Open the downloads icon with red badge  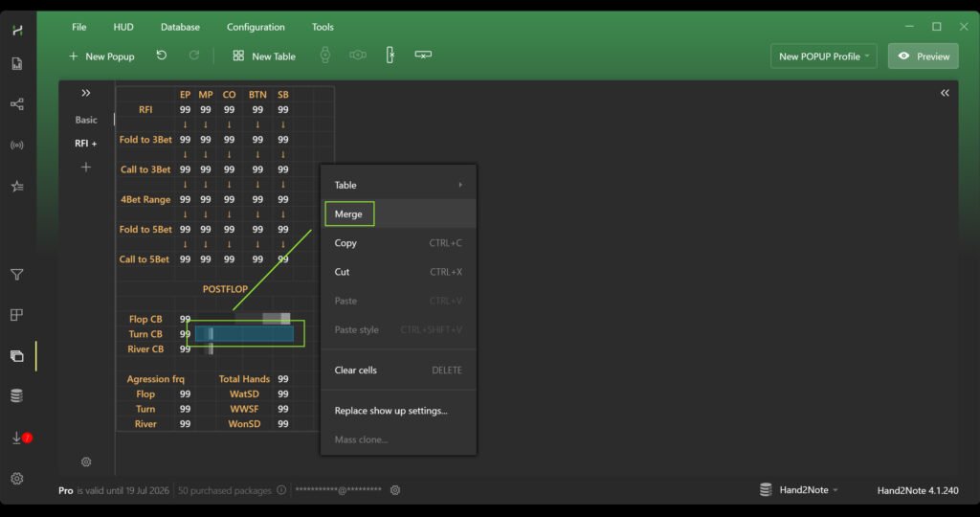(x=17, y=438)
